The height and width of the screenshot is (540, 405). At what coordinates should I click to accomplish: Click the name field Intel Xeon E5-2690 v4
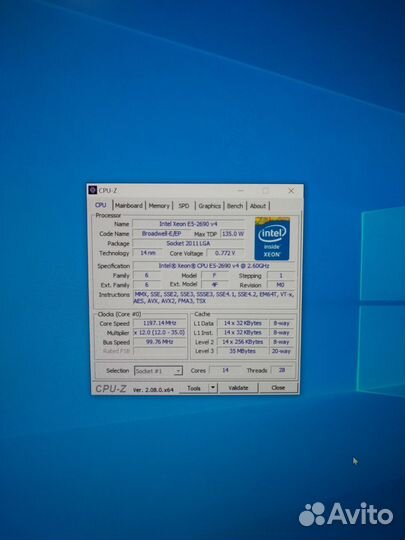pos(188,224)
